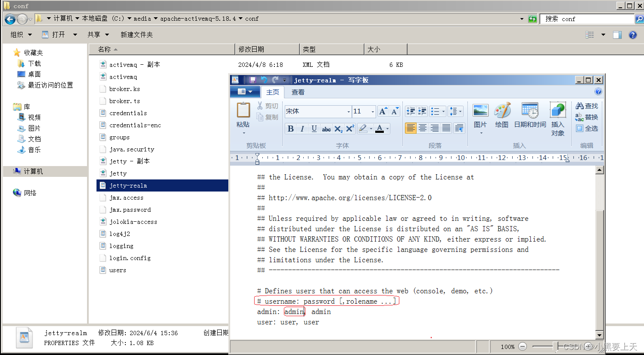Open the 共享 menu in Explorer
644x355 pixels.
(98, 35)
